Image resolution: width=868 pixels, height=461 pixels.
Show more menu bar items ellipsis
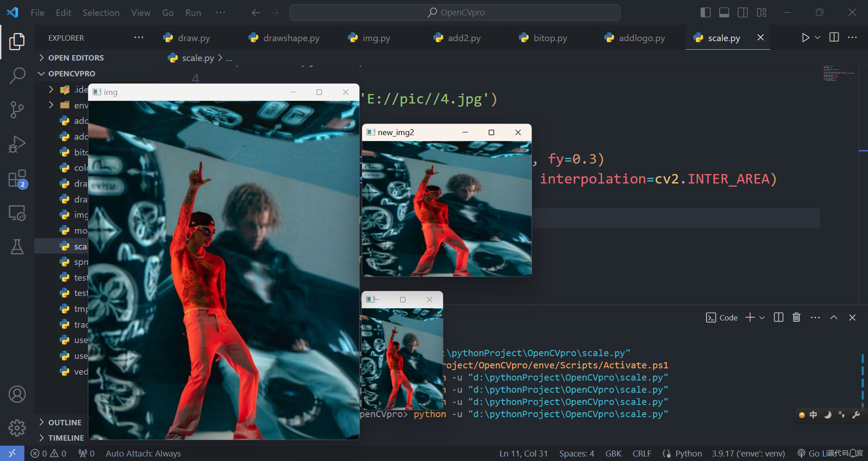click(221, 13)
